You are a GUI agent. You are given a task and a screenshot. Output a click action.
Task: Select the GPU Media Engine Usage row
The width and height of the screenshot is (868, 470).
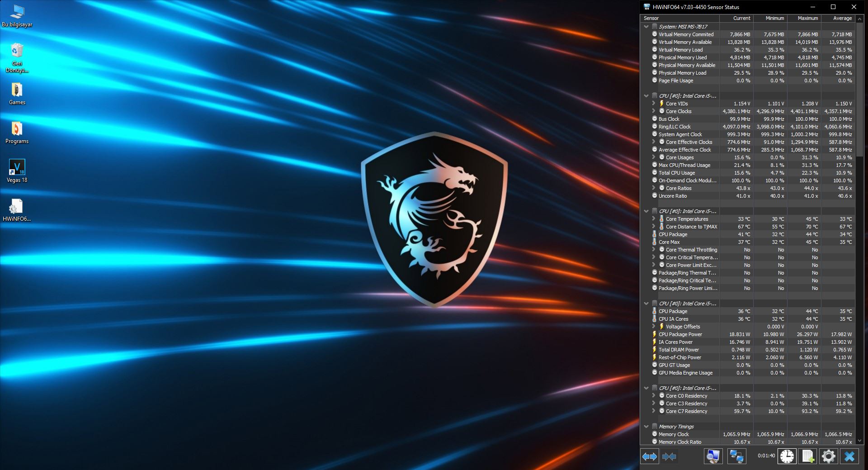coord(748,373)
